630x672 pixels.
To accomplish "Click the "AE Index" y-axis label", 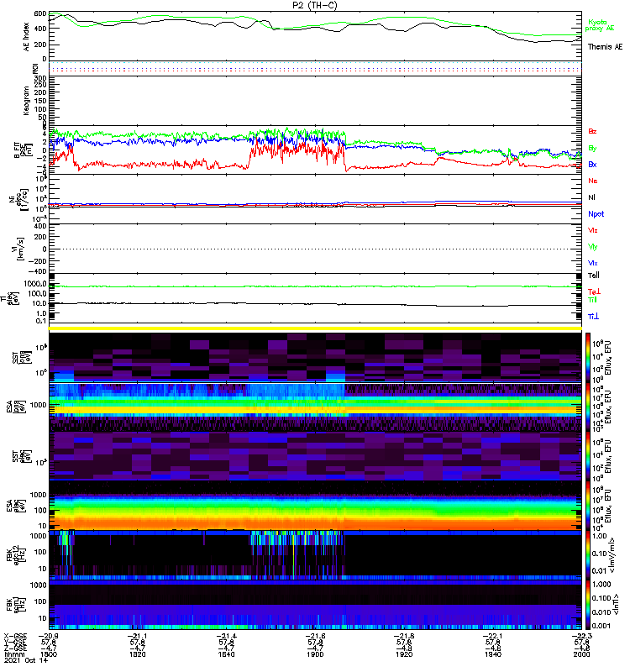I will (x=26, y=37).
